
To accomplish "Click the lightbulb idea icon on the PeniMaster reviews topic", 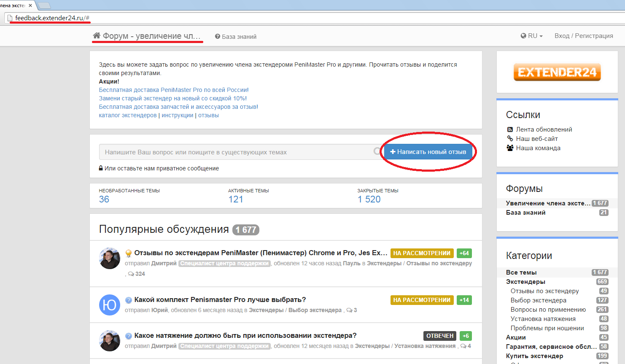I will coord(129,253).
